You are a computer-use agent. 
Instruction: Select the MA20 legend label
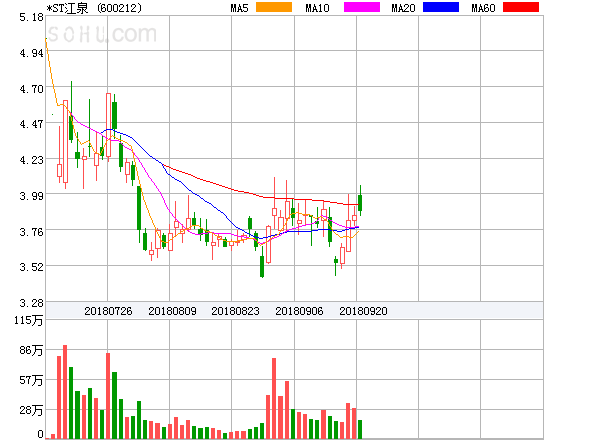tap(403, 8)
